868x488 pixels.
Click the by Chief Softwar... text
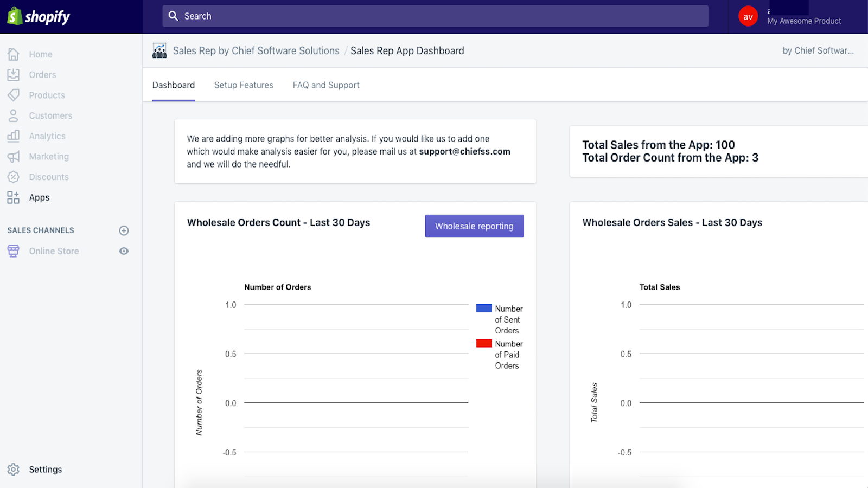(x=818, y=50)
